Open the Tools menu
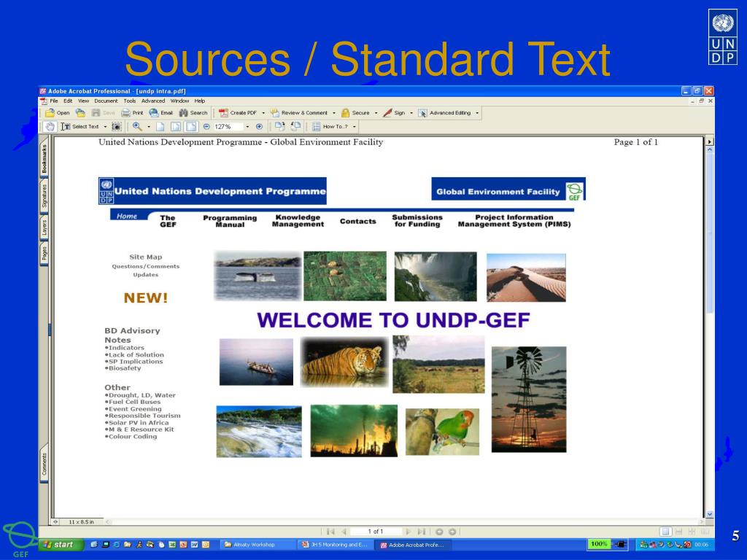The image size is (747, 560). (x=130, y=101)
